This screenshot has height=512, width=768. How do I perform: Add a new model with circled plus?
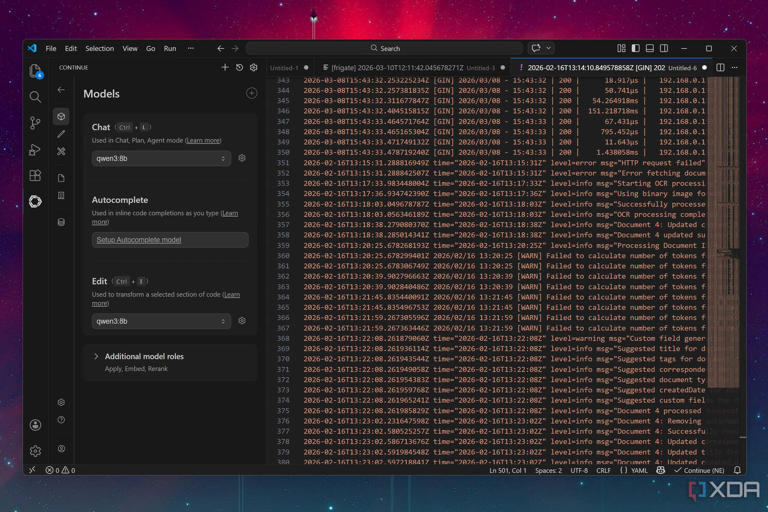[x=251, y=93]
